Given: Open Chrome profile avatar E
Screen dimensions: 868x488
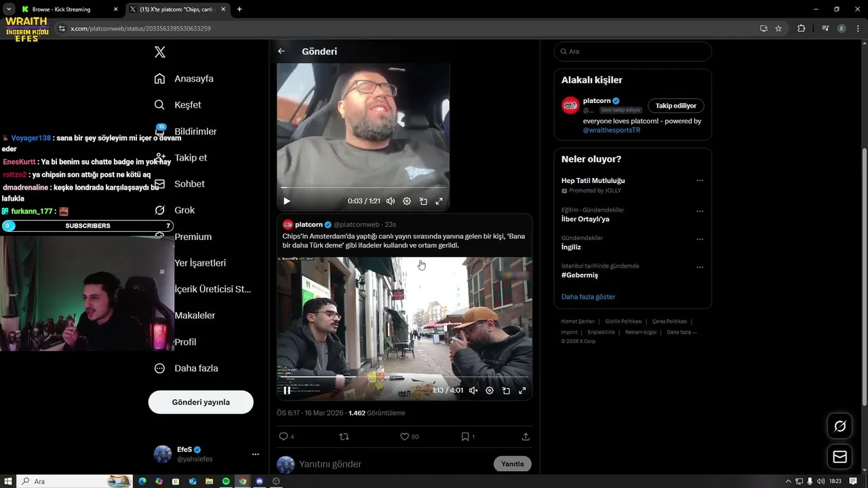Looking at the screenshot, I should coord(842,28).
